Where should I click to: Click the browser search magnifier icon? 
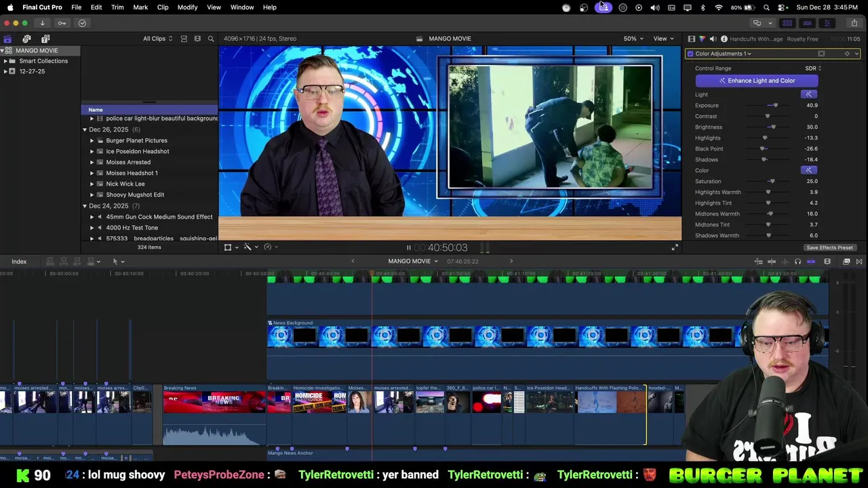point(211,39)
